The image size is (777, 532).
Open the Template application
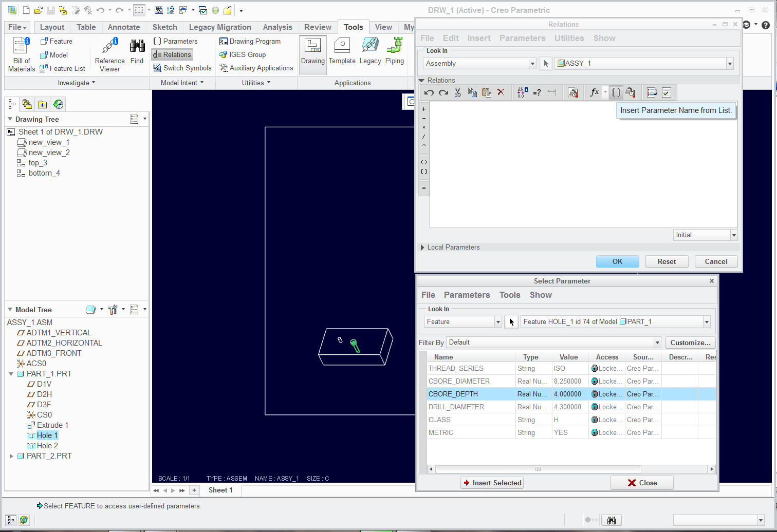pos(342,51)
